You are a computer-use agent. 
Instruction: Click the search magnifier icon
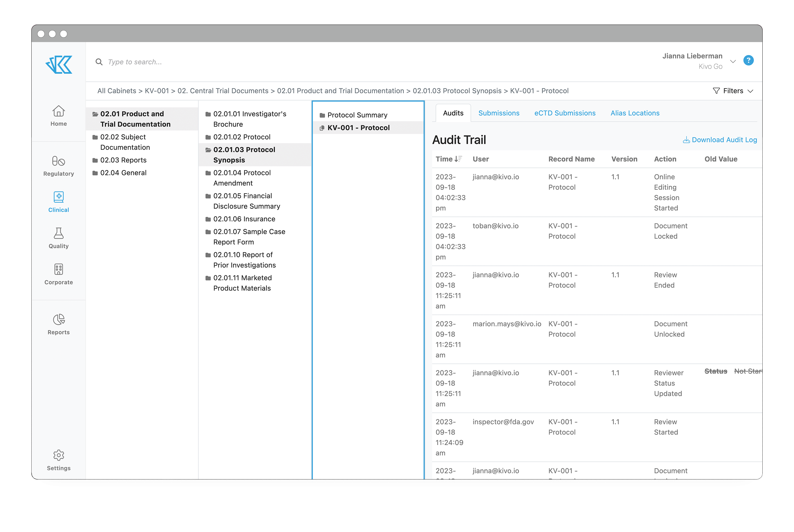[x=99, y=62]
